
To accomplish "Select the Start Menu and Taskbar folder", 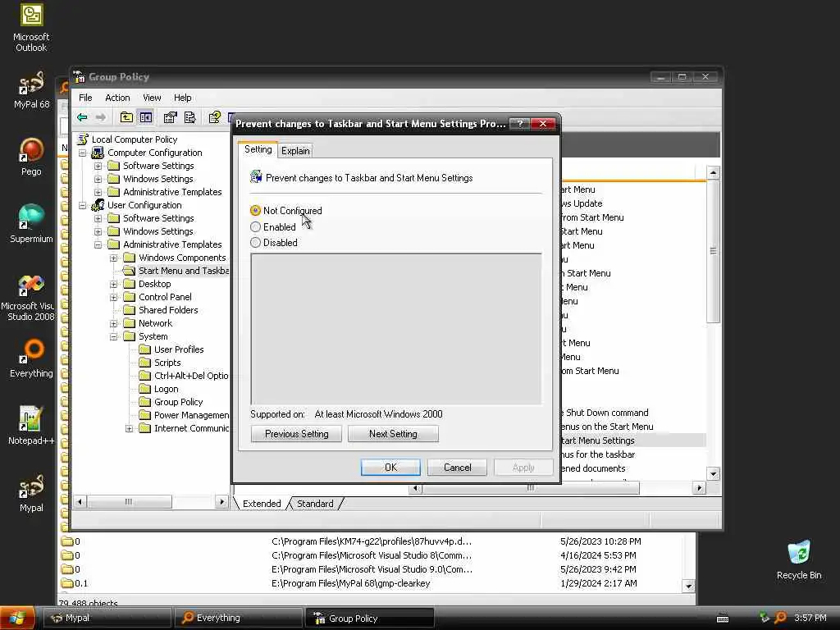I will click(183, 271).
